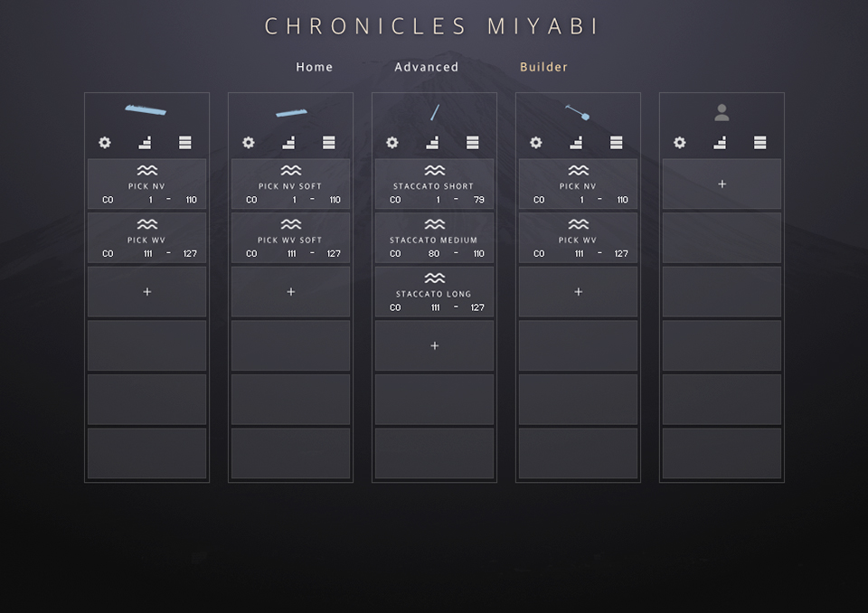
Task: Click the wave icon on Staccato Long
Action: pyautogui.click(x=435, y=278)
